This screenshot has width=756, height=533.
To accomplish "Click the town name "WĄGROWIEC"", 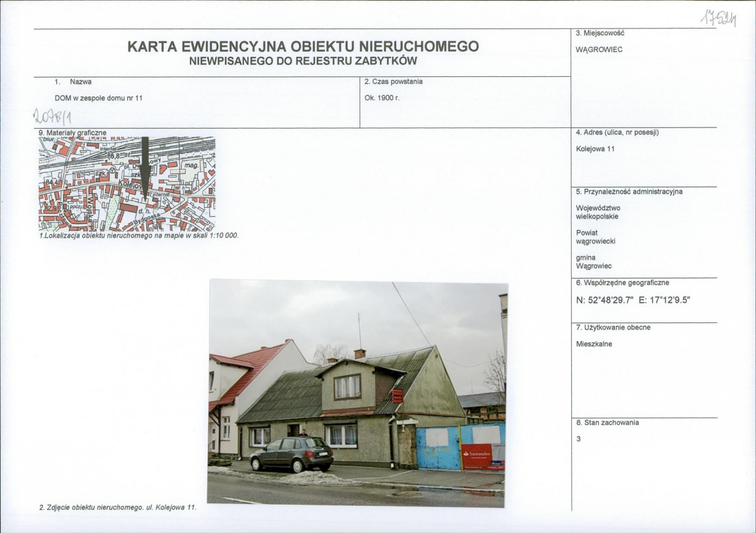I will tap(599, 50).
